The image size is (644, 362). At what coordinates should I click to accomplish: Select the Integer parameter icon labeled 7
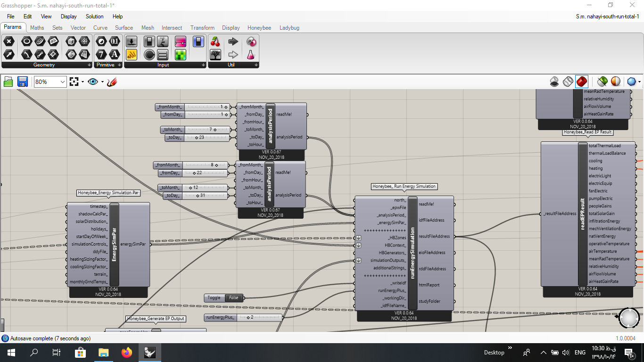pos(101,55)
